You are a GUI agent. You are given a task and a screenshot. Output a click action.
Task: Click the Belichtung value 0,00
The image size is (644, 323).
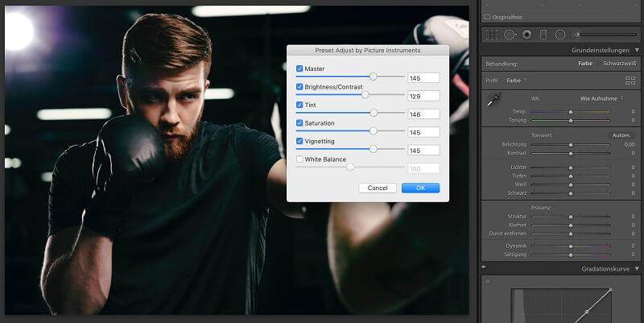[630, 145]
